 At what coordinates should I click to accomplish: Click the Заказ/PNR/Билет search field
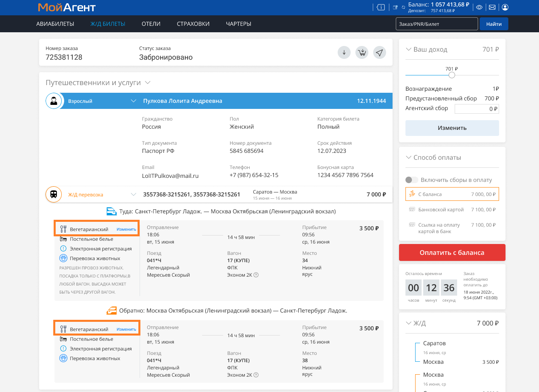(437, 24)
